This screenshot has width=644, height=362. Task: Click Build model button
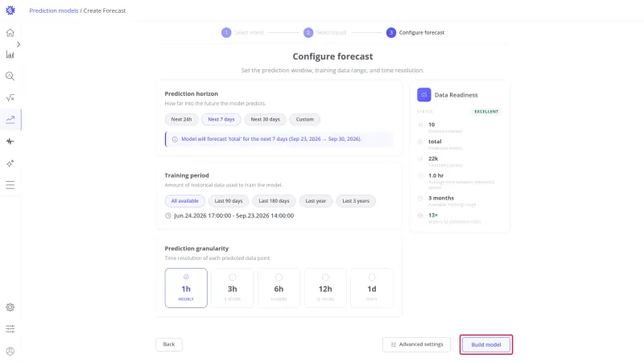(486, 345)
